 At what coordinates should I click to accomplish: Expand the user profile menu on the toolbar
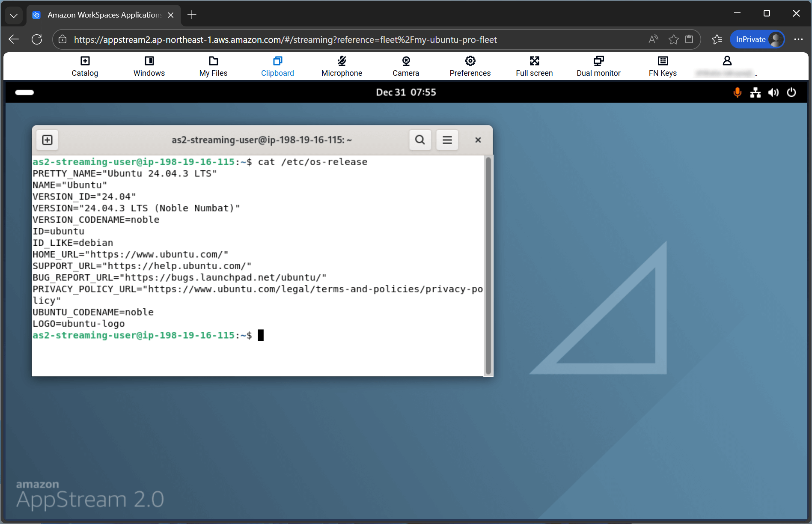[726, 66]
